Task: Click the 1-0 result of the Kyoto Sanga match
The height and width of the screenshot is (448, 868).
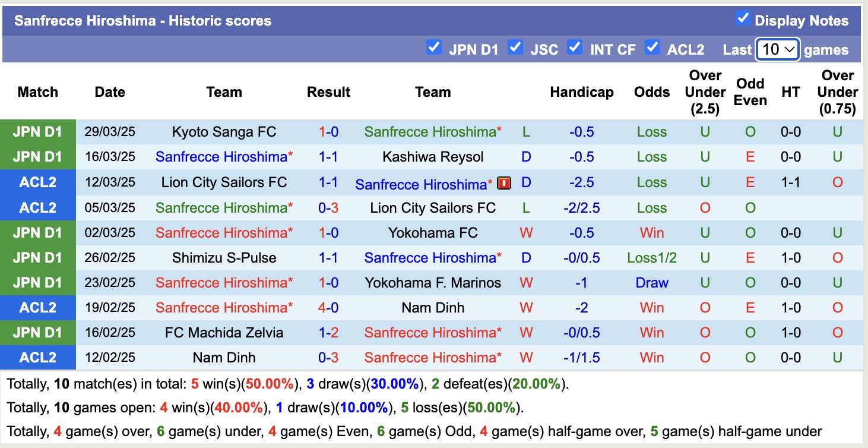Action: [x=328, y=132]
